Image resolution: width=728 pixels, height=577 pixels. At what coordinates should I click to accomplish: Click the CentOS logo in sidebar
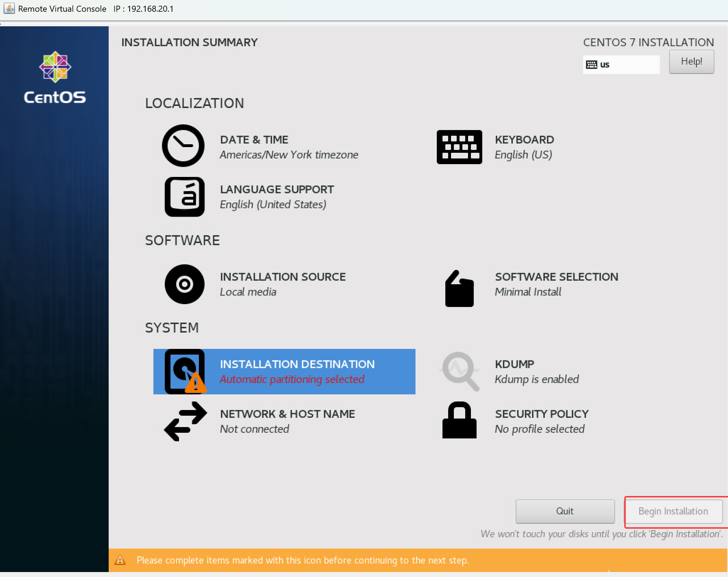coord(55,77)
